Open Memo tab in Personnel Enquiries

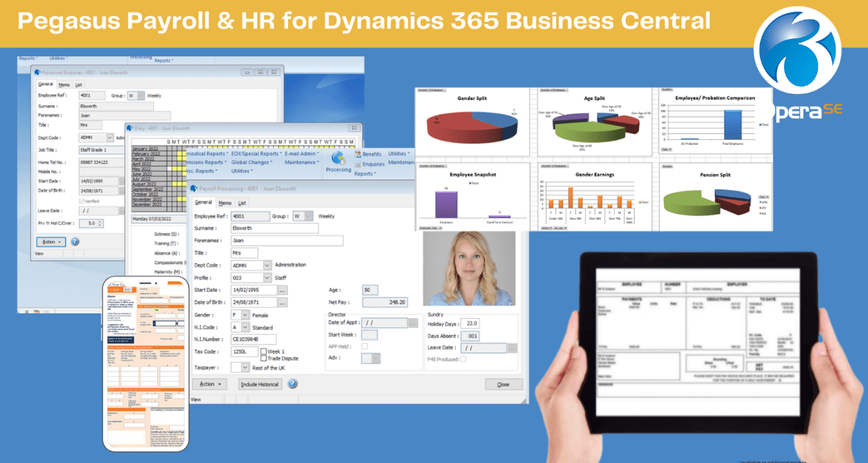click(64, 84)
